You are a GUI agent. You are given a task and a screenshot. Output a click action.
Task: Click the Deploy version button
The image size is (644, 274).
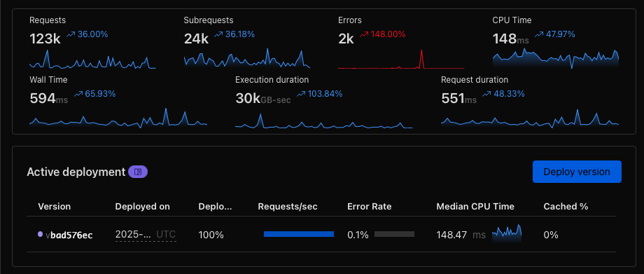577,172
